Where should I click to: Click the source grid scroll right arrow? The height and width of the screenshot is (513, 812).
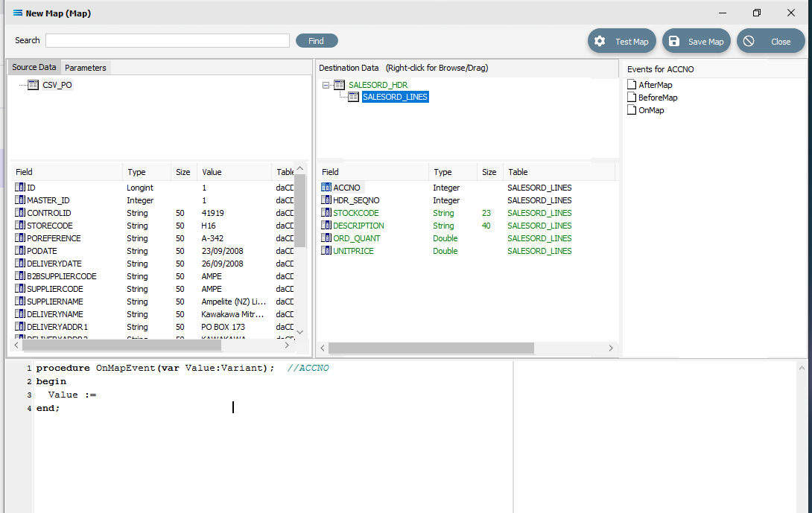(287, 345)
